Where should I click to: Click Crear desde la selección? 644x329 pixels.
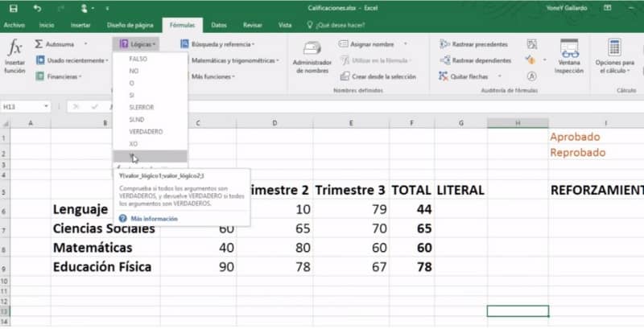point(378,76)
